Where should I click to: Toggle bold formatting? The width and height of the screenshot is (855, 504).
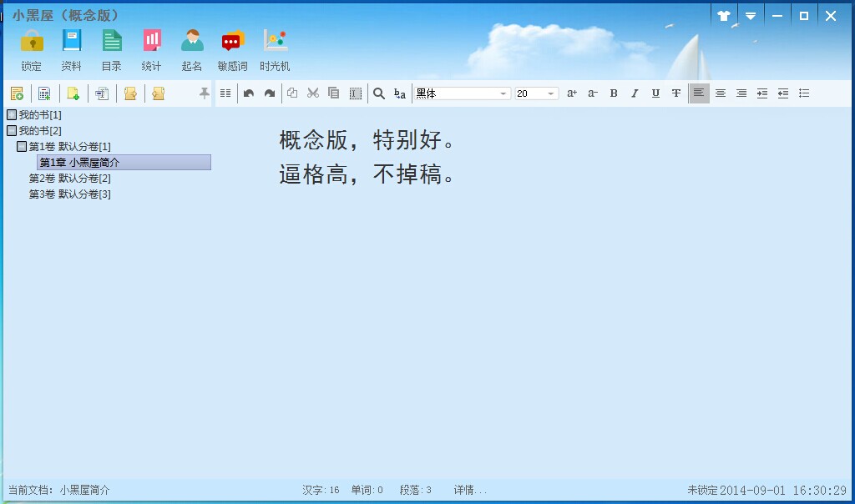click(x=614, y=93)
